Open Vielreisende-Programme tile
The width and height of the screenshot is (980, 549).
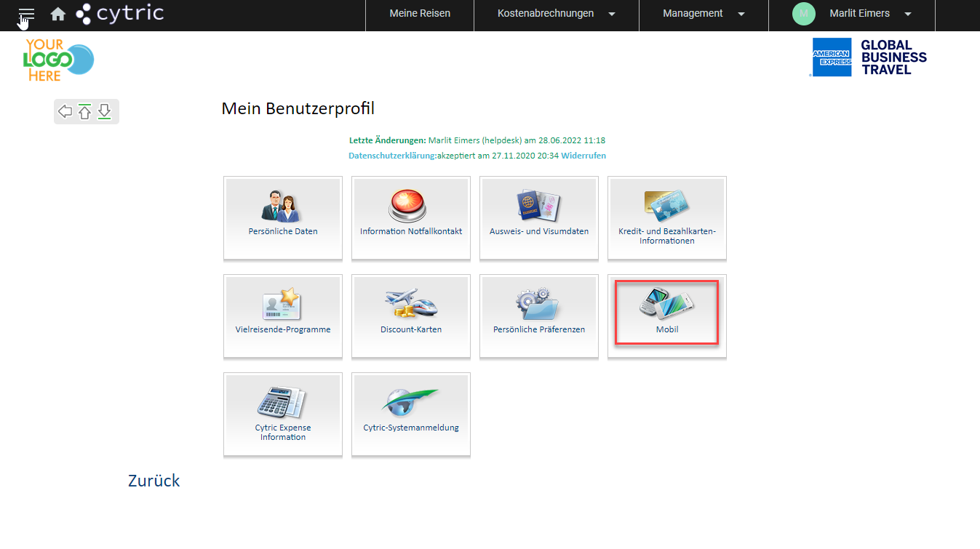pos(283,316)
